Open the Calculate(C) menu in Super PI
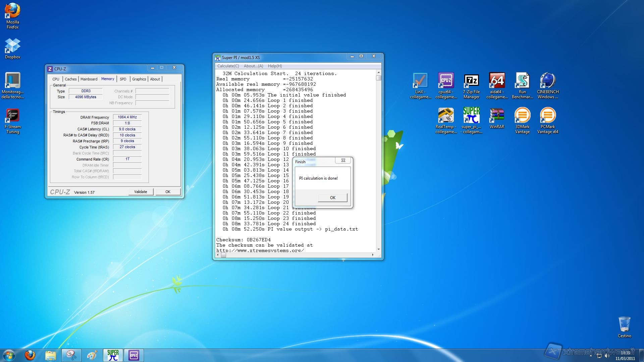Image resolution: width=644 pixels, height=362 pixels. pyautogui.click(x=228, y=66)
